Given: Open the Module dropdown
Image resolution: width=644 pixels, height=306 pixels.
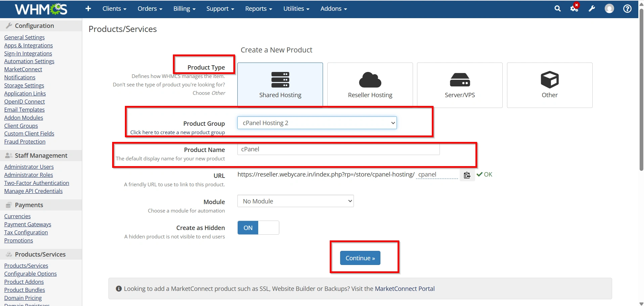Looking at the screenshot, I should click(295, 201).
